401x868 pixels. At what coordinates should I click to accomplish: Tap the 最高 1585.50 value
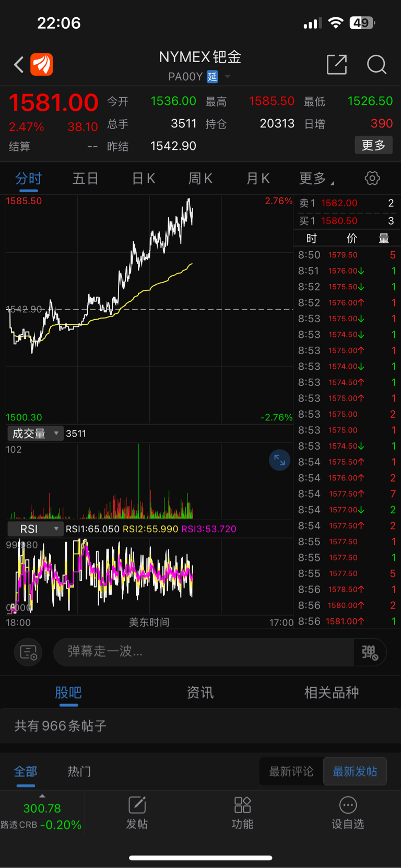click(272, 101)
